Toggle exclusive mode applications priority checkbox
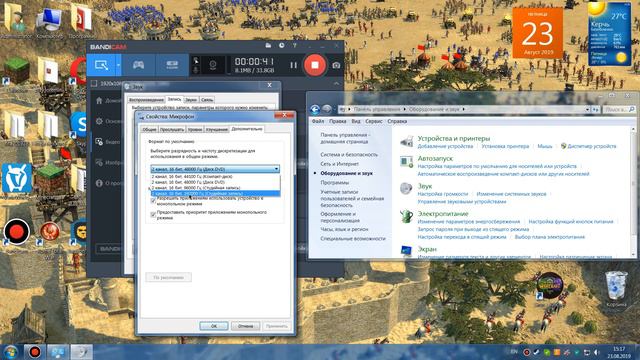The image size is (640, 360). (153, 215)
